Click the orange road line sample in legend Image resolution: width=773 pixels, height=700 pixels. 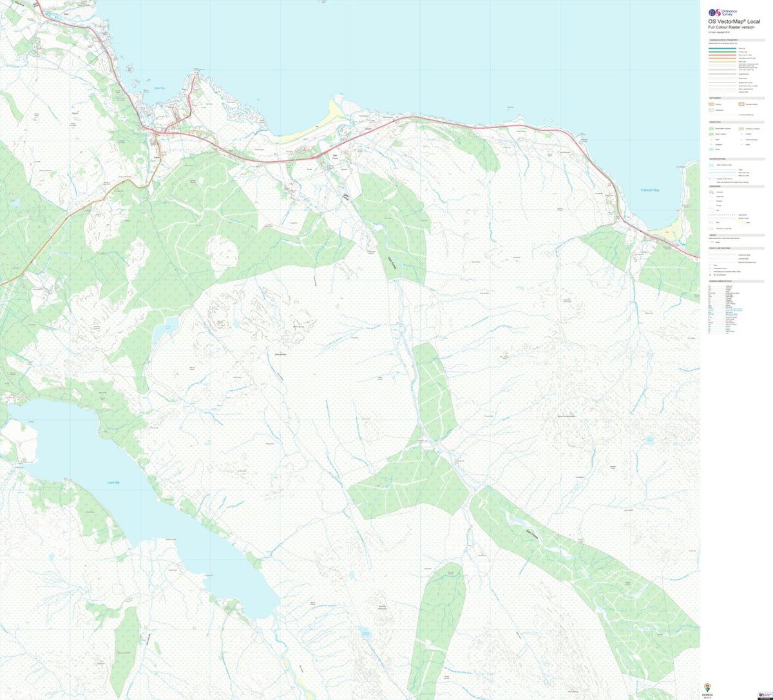(722, 59)
